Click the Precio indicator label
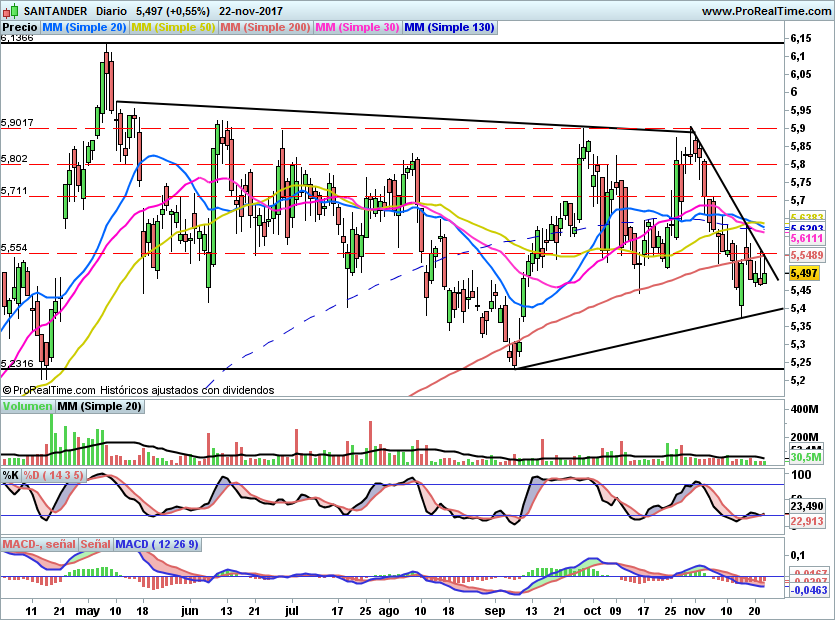 (x=20, y=27)
